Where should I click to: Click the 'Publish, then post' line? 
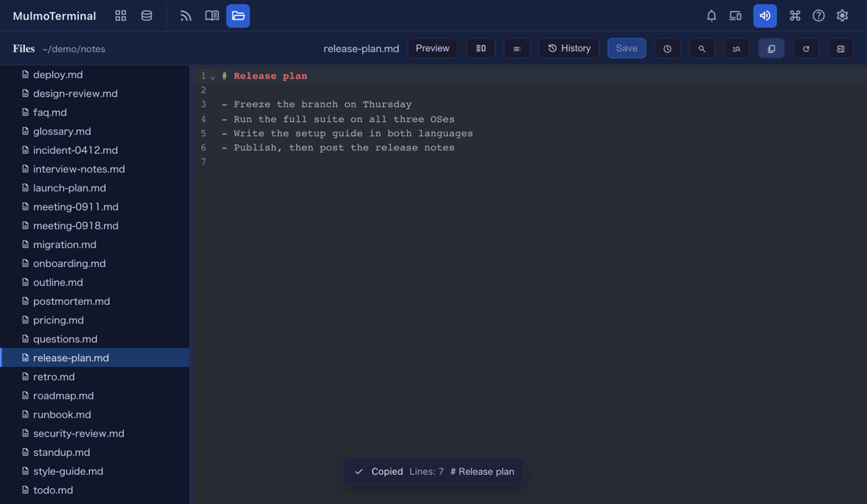338,148
